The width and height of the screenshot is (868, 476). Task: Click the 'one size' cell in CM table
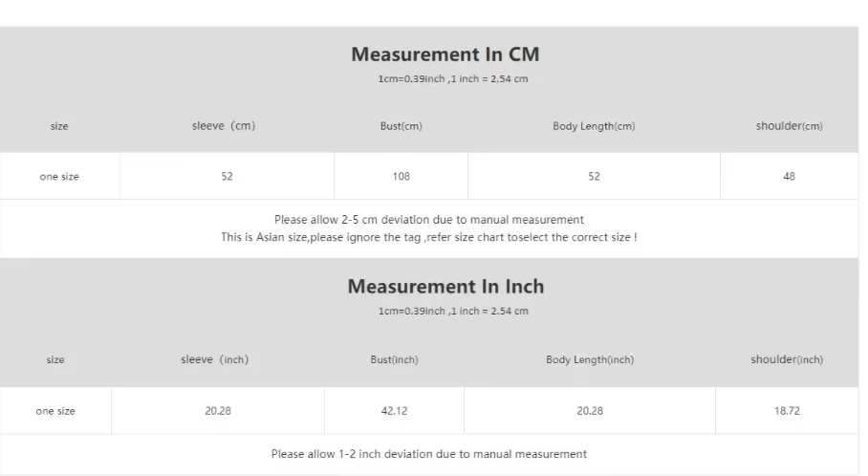click(x=59, y=176)
